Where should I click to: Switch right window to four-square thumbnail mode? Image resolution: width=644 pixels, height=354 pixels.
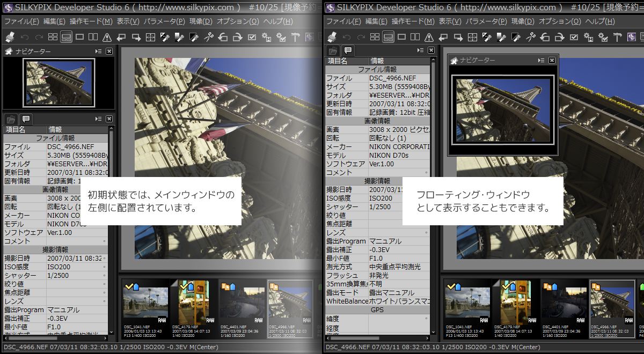(x=375, y=37)
